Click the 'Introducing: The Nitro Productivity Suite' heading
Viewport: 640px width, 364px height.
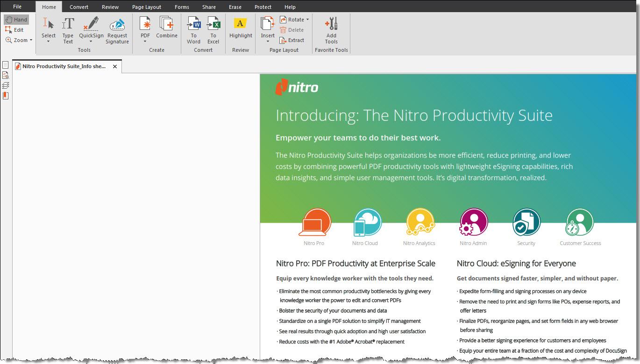click(414, 116)
